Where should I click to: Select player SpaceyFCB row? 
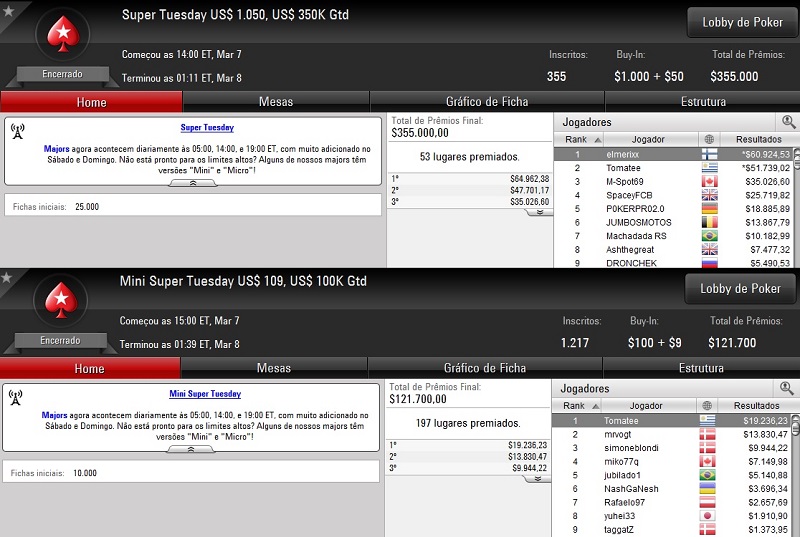673,195
